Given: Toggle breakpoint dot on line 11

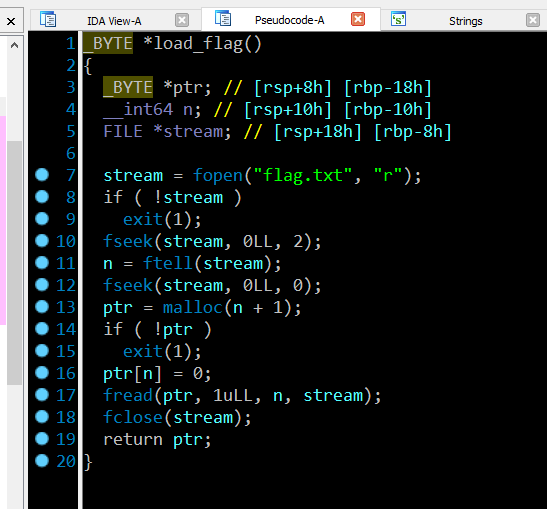Looking at the screenshot, I should tap(42, 263).
